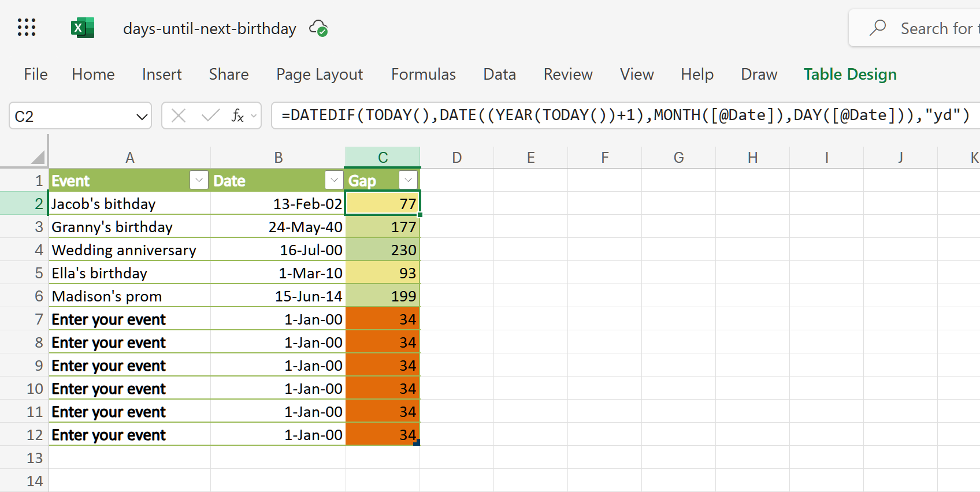The width and height of the screenshot is (980, 492).
Task: Expand the Name Box dropdown arrow
Action: 142,117
